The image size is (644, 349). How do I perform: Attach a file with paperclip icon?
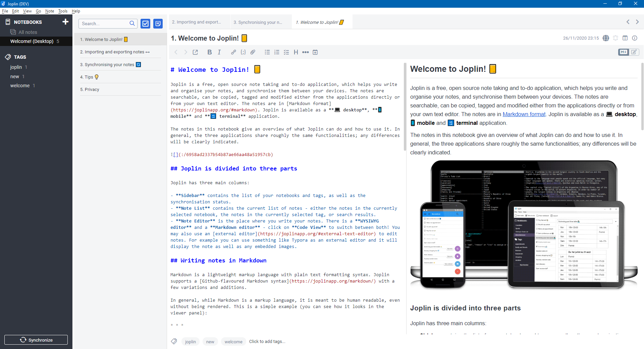click(x=253, y=52)
